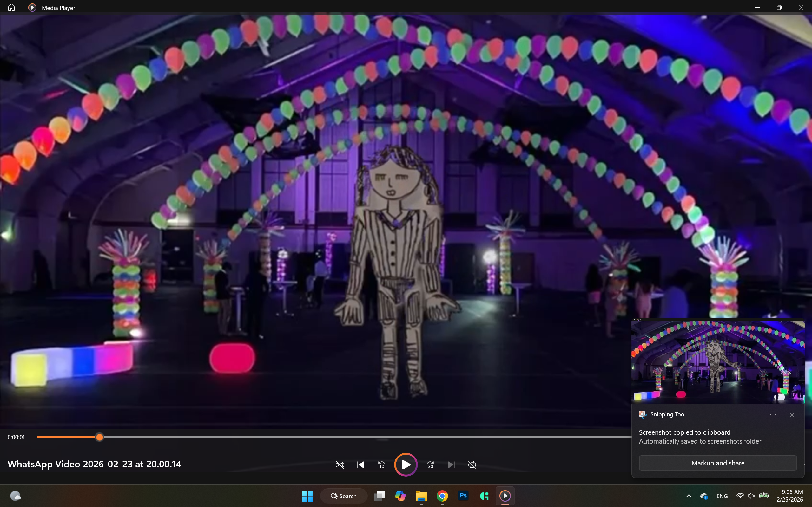This screenshot has width=812, height=507.
Task: Toggle muted volume icon in tray
Action: pyautogui.click(x=751, y=496)
